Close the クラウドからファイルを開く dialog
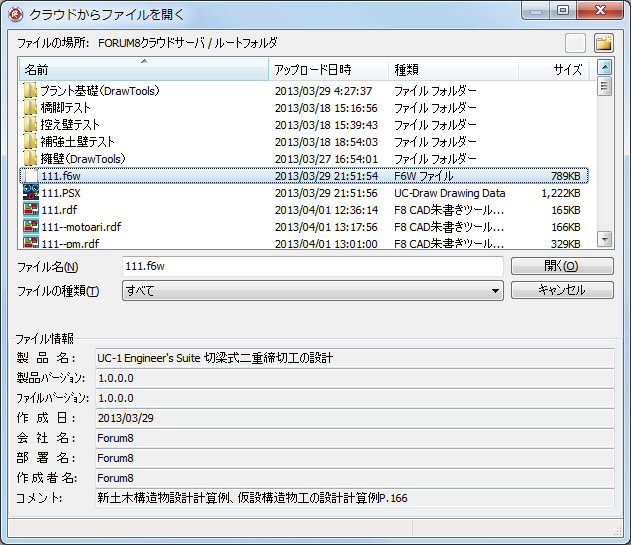This screenshot has height=545, width=631. click(600, 10)
